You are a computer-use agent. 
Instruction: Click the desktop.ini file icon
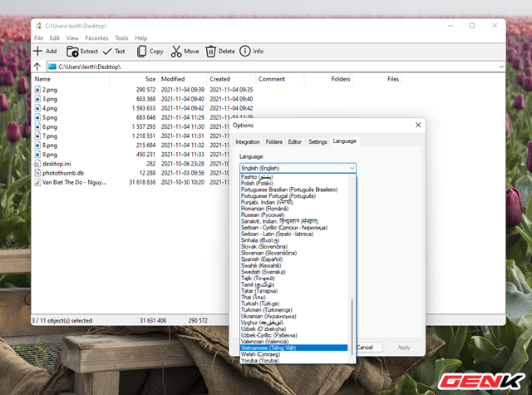point(37,164)
